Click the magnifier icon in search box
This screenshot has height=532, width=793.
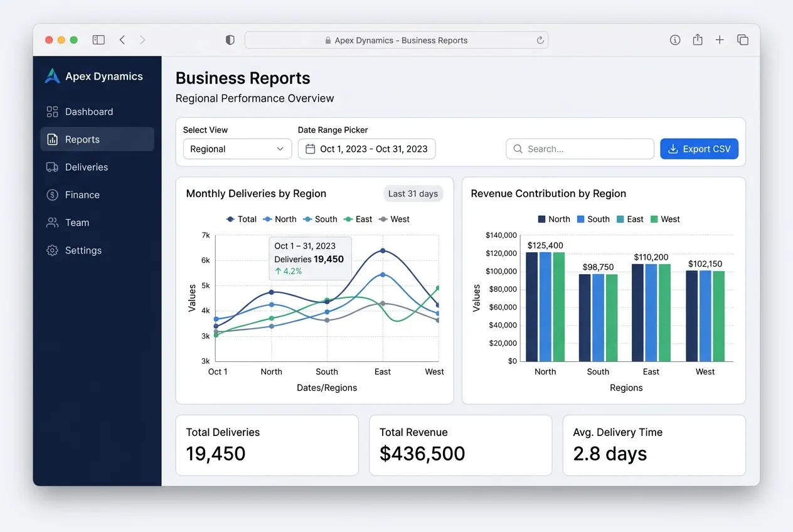[x=518, y=149]
